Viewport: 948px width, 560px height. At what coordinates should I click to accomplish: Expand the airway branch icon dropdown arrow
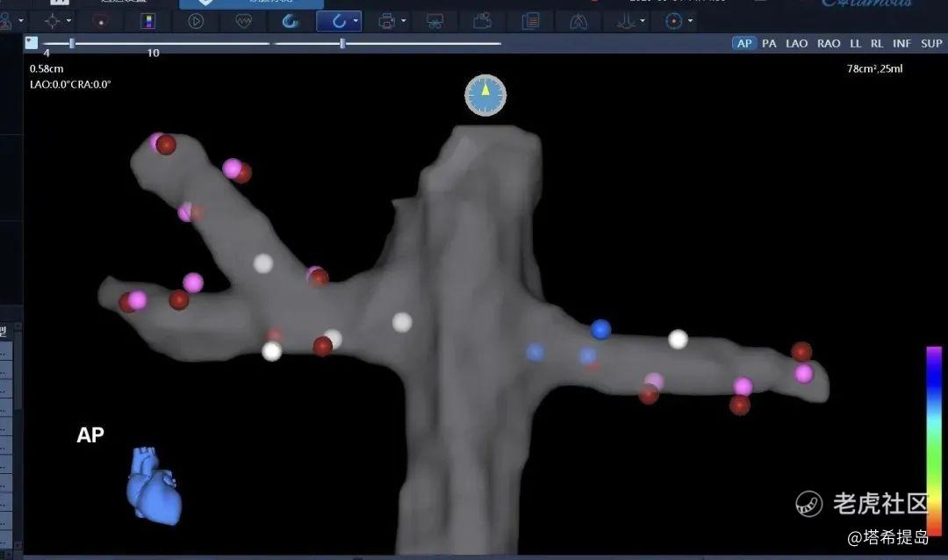click(x=642, y=21)
